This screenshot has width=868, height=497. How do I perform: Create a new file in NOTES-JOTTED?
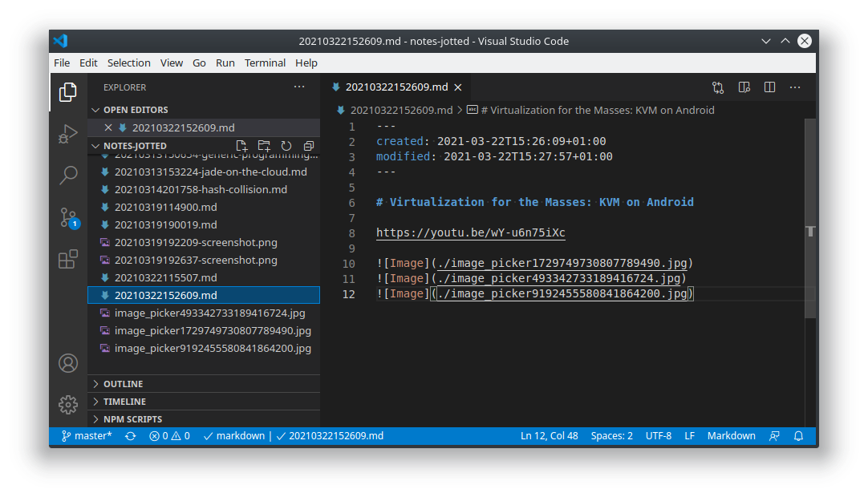[x=241, y=145]
